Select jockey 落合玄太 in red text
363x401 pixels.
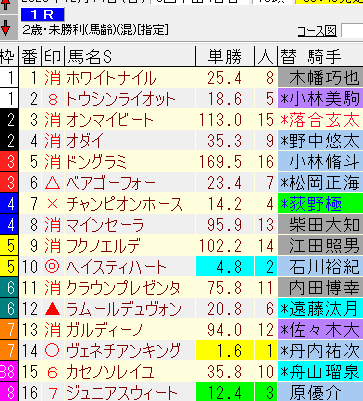[x=321, y=120]
